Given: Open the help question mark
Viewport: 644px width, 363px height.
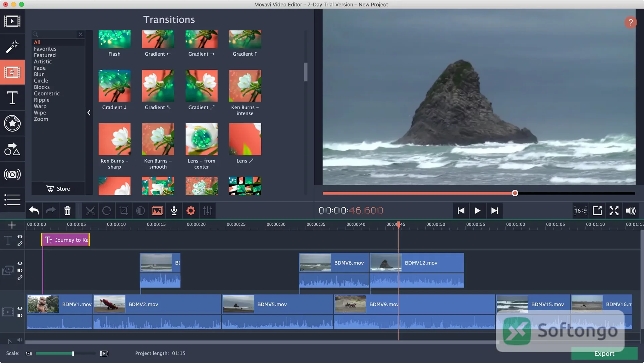Looking at the screenshot, I should point(631,22).
